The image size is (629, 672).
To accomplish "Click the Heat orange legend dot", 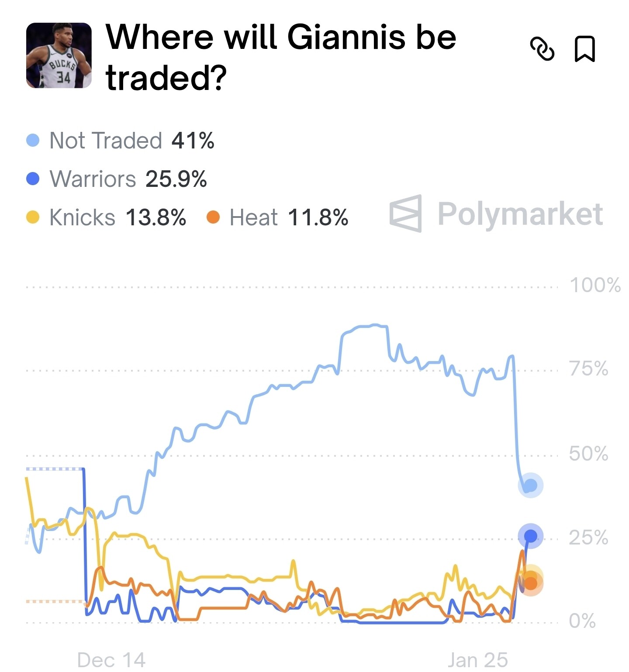I will [213, 217].
